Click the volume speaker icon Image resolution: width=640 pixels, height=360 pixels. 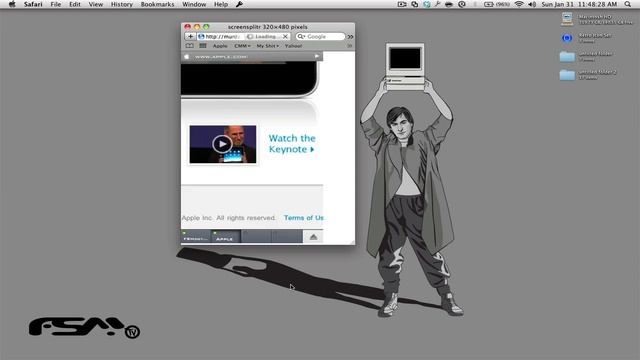532,4
